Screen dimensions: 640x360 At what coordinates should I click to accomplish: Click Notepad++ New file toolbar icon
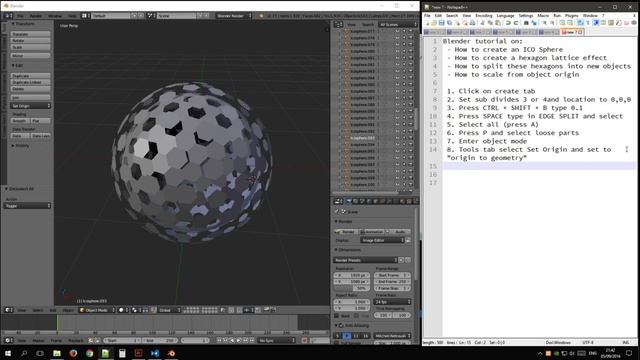[x=427, y=23]
